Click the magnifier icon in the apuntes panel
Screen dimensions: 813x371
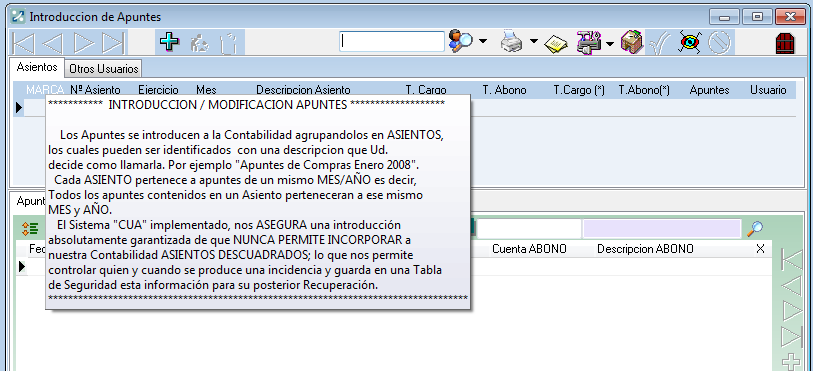coord(754,228)
